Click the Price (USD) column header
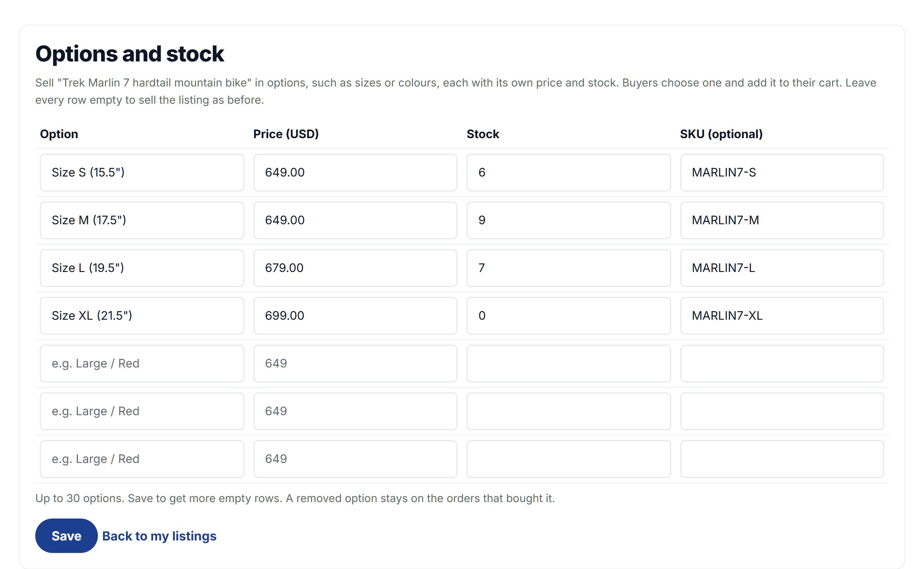This screenshot has height=569, width=924. tap(286, 134)
